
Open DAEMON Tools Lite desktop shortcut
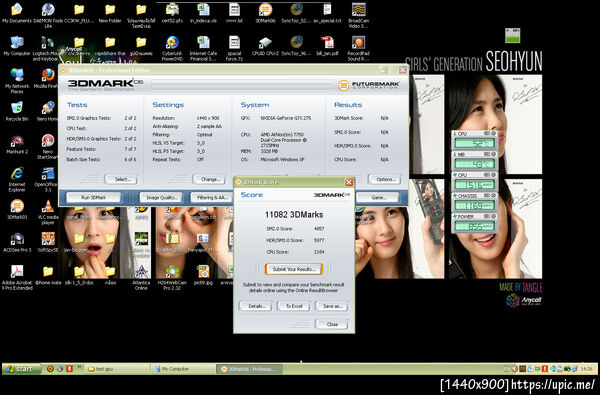coord(48,15)
